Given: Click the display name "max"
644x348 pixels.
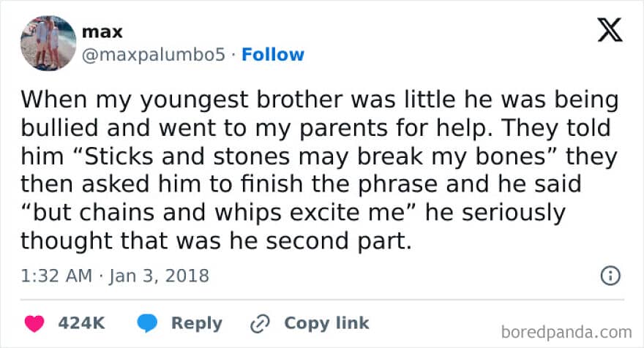Looking at the screenshot, I should [102, 32].
